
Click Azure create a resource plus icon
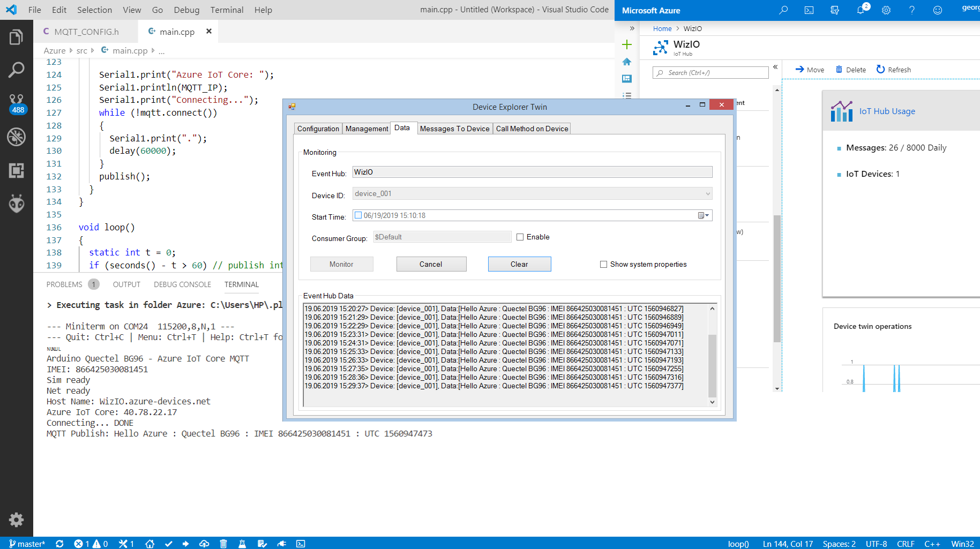click(627, 44)
